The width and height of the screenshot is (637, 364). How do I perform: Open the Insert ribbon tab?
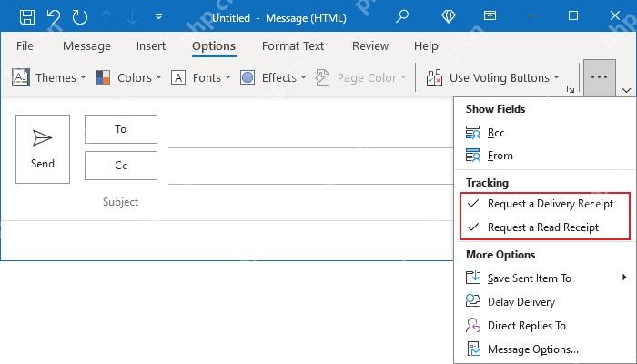point(151,45)
